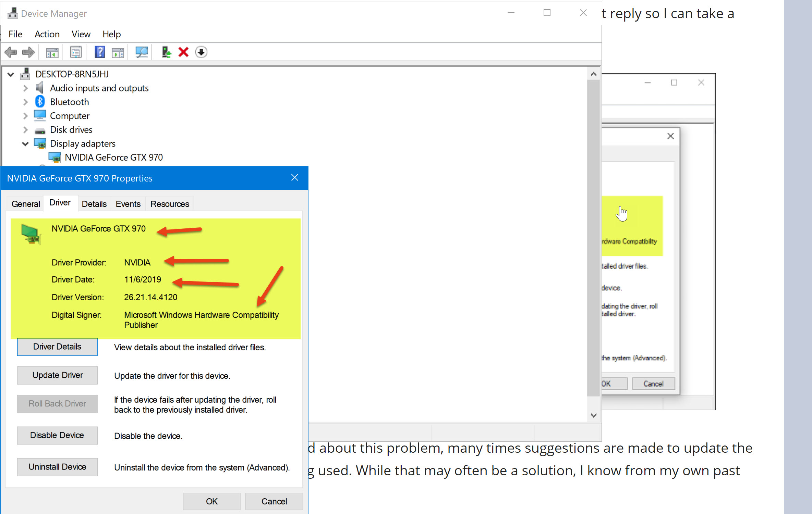The height and width of the screenshot is (514, 812).
Task: Switch to the General tab
Action: click(26, 204)
